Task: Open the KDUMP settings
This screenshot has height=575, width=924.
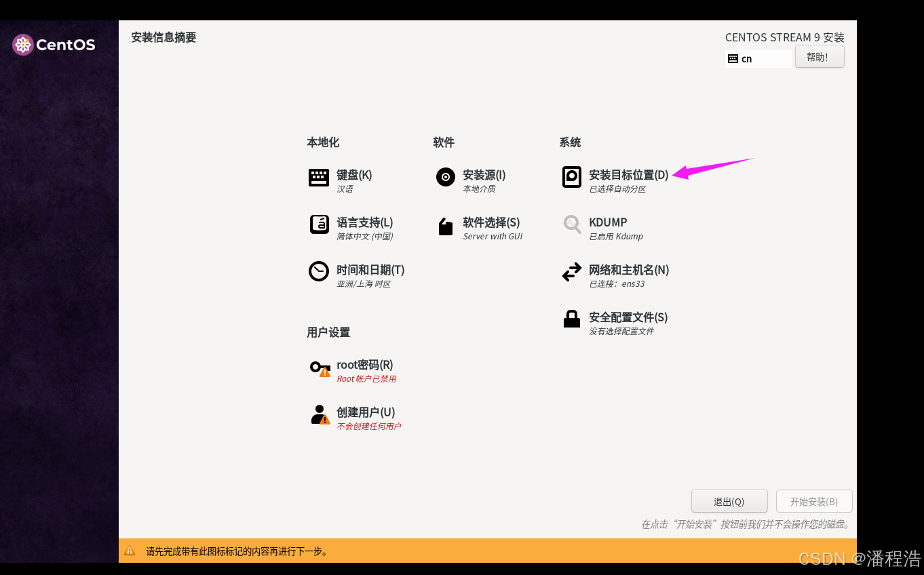Action: [x=608, y=222]
